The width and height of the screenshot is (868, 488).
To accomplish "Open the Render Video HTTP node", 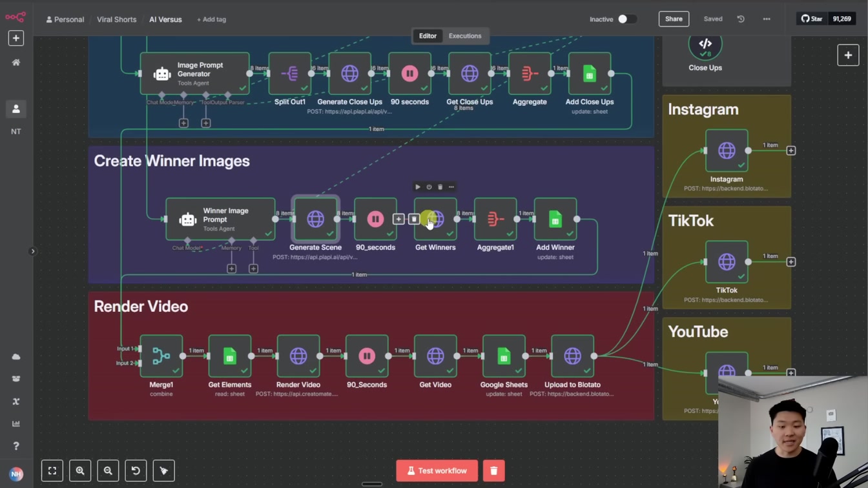I will click(x=298, y=356).
